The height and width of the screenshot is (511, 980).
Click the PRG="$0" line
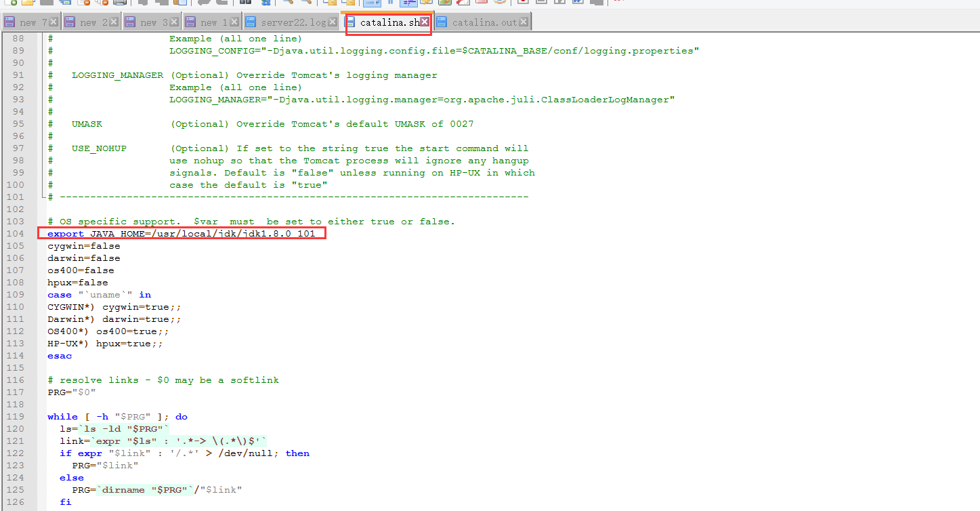(x=71, y=392)
